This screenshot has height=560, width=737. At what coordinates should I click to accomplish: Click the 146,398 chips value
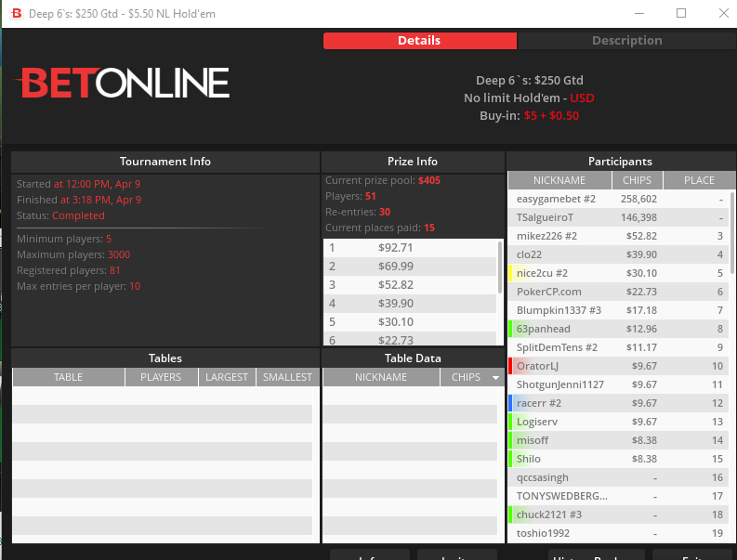638,217
